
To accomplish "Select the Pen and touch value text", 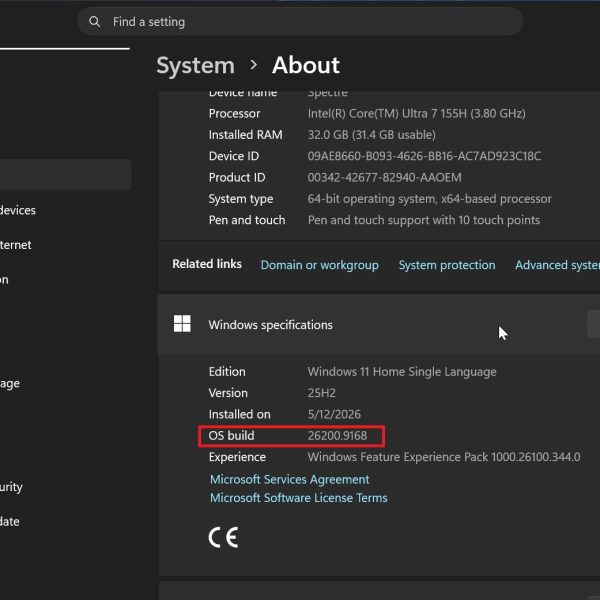I will tap(424, 220).
